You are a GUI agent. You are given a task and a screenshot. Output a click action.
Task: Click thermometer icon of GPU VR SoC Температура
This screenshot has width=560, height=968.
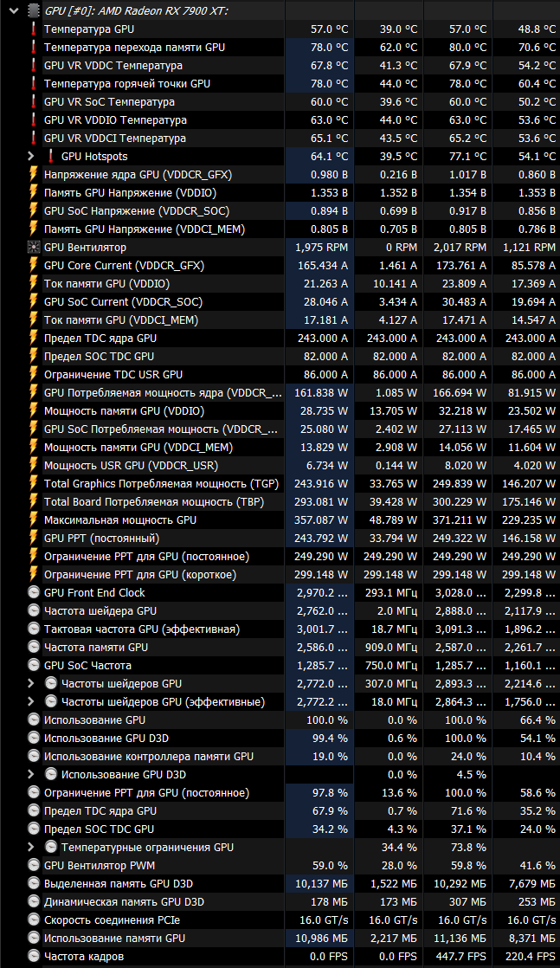(34, 102)
